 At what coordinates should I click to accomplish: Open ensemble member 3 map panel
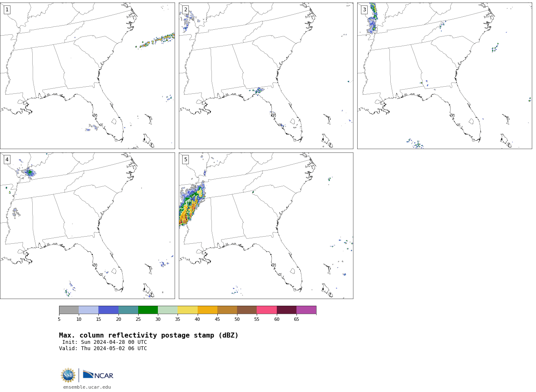[444, 75]
